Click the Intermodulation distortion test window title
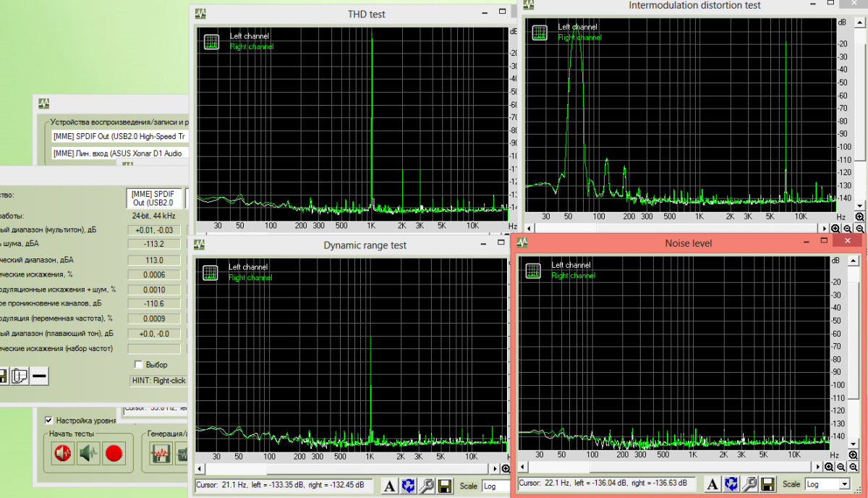868x498 pixels. [x=694, y=5]
